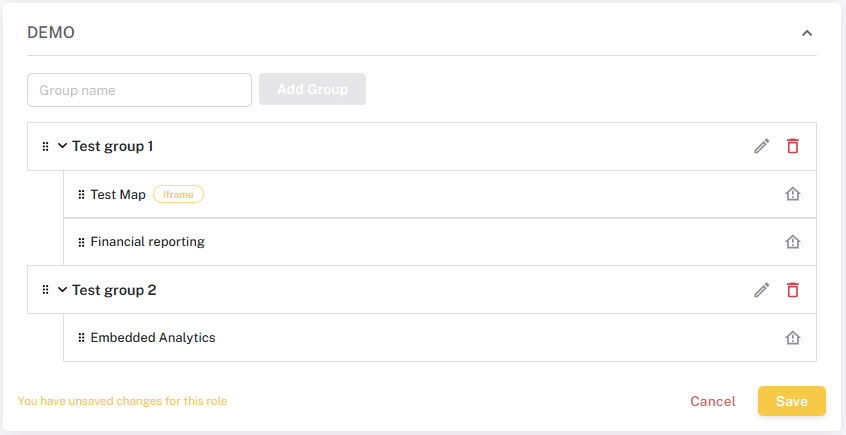Grab drag handle of Financial reporting

(81, 242)
